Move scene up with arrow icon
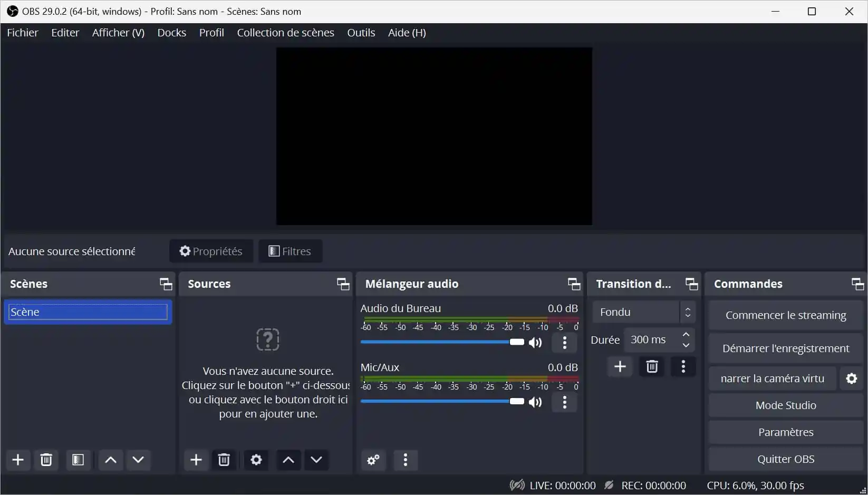 tap(111, 460)
